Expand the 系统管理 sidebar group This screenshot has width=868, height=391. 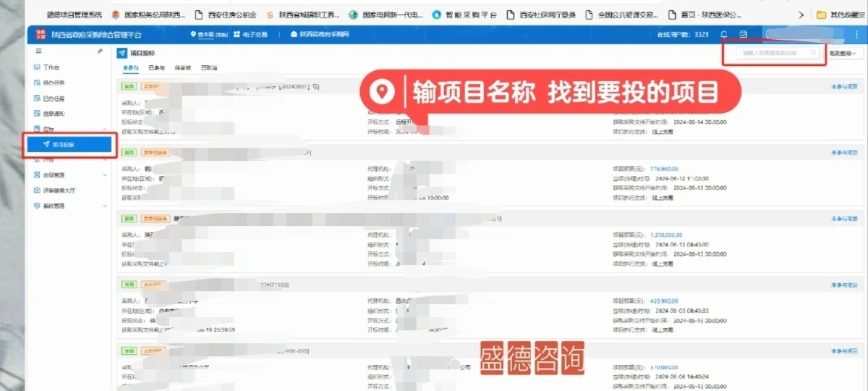71,206
